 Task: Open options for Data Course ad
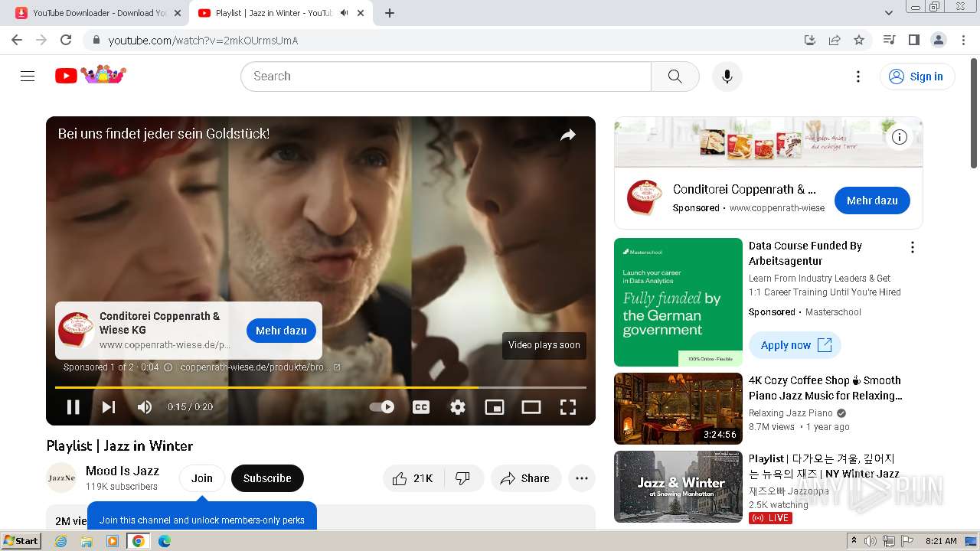(x=912, y=247)
